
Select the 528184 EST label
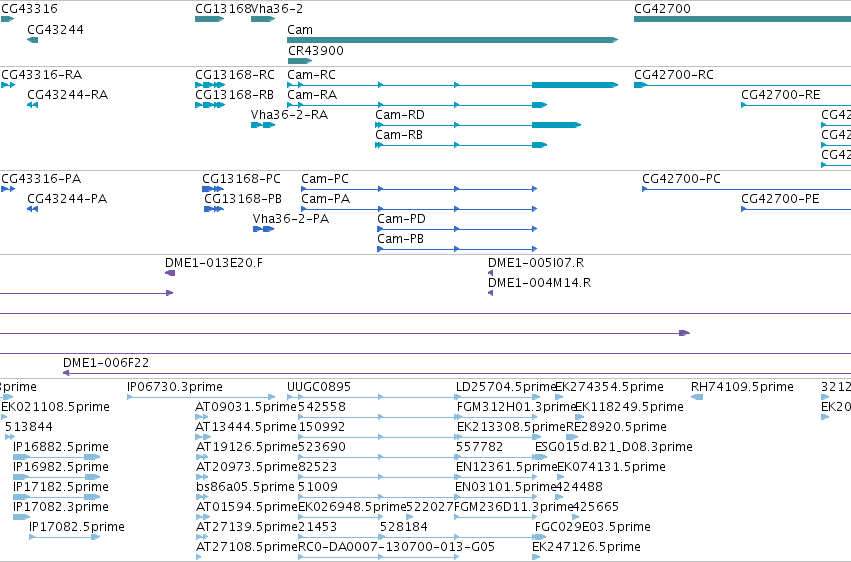[404, 527]
